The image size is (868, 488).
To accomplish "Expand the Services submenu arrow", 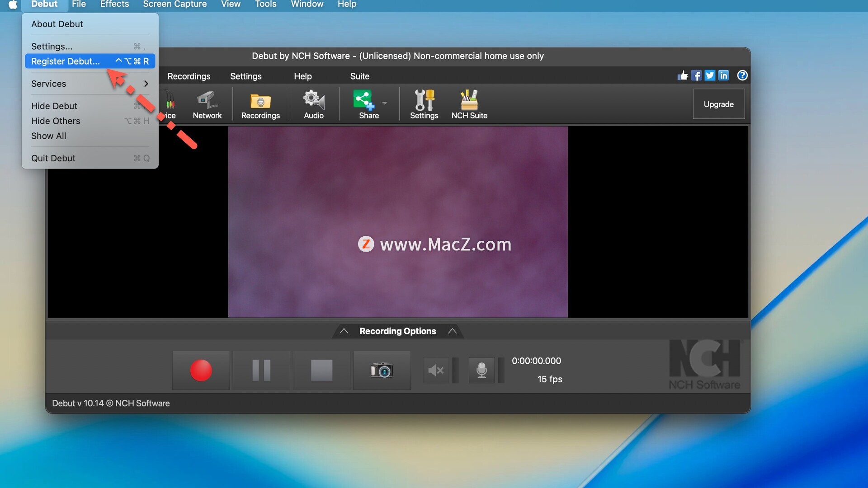I will (146, 84).
